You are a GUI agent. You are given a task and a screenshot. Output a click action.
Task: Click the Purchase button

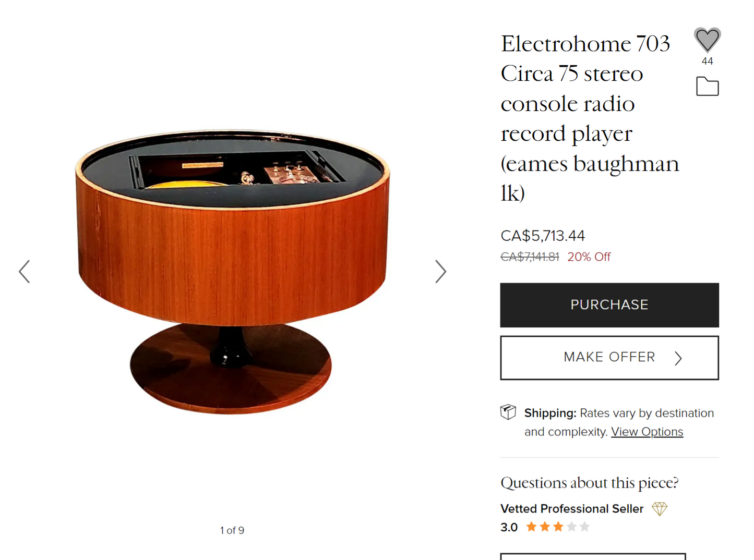pos(609,305)
